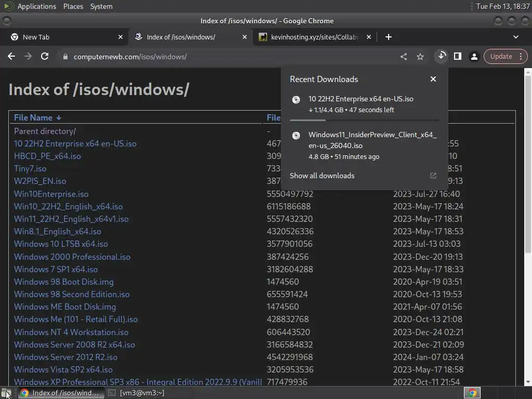Click the clock showing Tue Feb 13, 18:37

503,6
